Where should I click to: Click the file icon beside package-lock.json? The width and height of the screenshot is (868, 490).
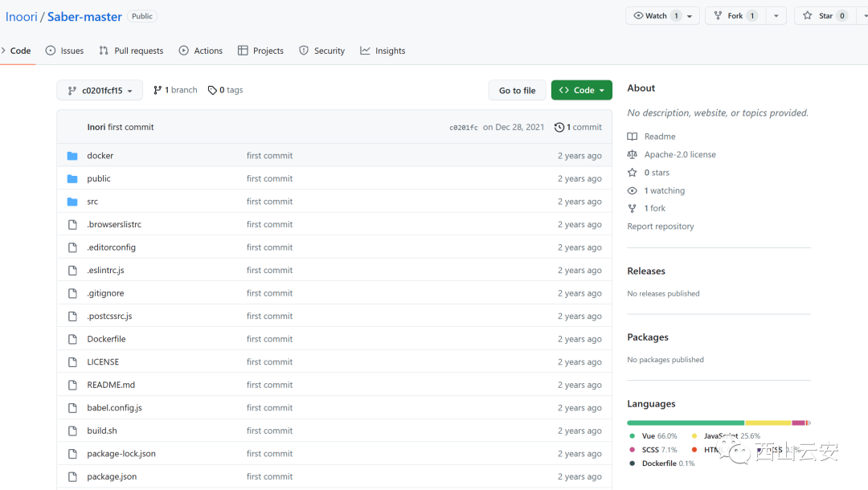tap(72, 454)
